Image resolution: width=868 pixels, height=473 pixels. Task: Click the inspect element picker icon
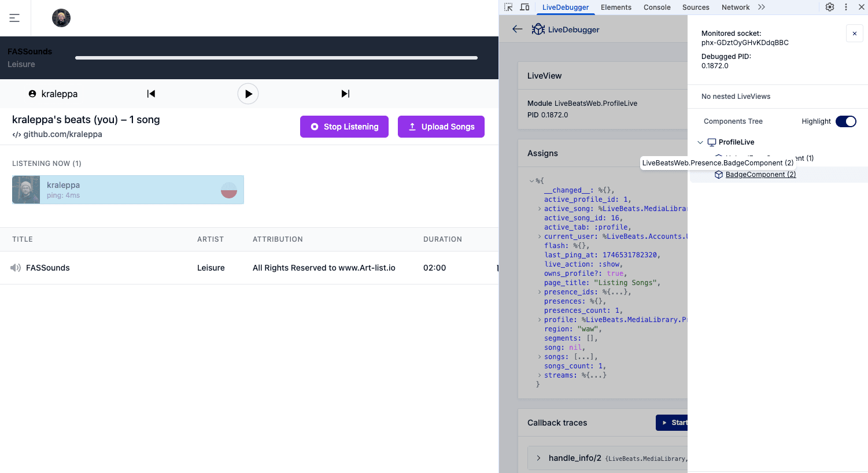click(x=508, y=7)
